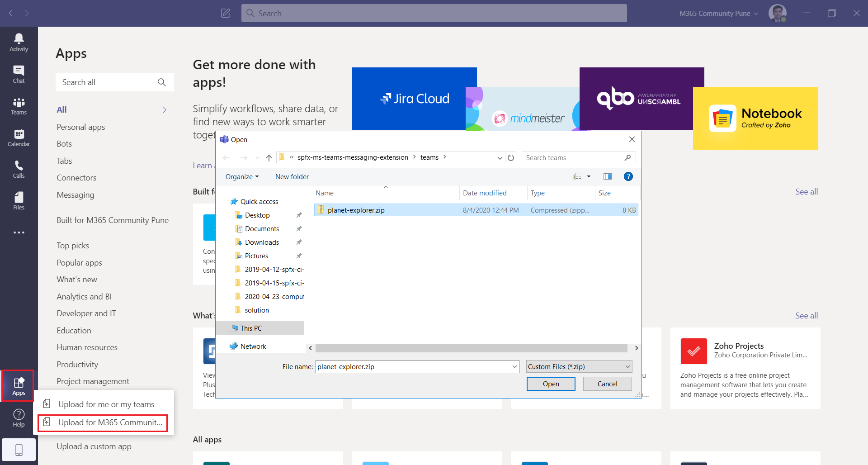This screenshot has height=465, width=868.
Task: Open Chat in the Teams sidebar
Action: [x=19, y=74]
